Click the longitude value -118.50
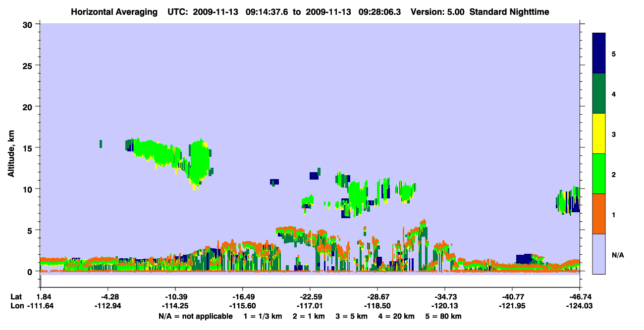The width and height of the screenshot is (644, 330). click(x=377, y=306)
